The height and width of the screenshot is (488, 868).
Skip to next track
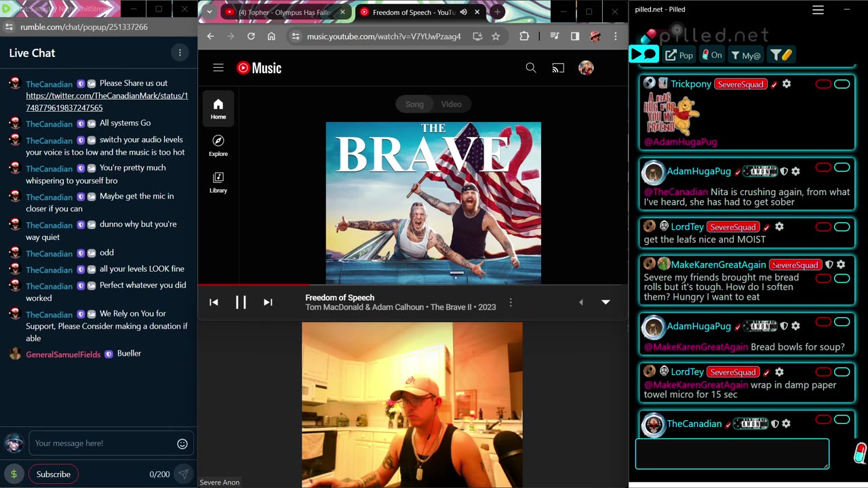click(x=268, y=302)
